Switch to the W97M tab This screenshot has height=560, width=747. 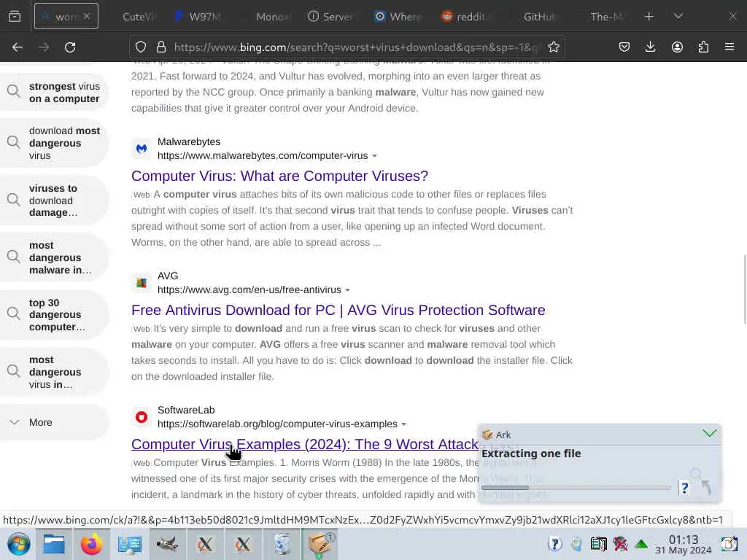point(198,17)
